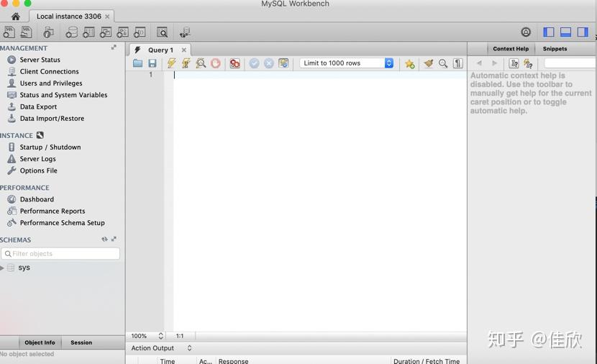Go forward in context help

click(x=495, y=63)
